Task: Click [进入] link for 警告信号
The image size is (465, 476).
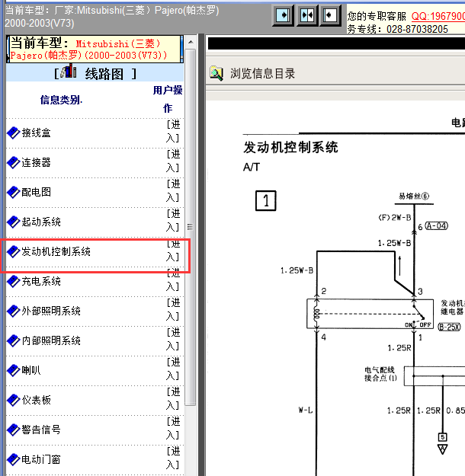Action: [x=174, y=429]
